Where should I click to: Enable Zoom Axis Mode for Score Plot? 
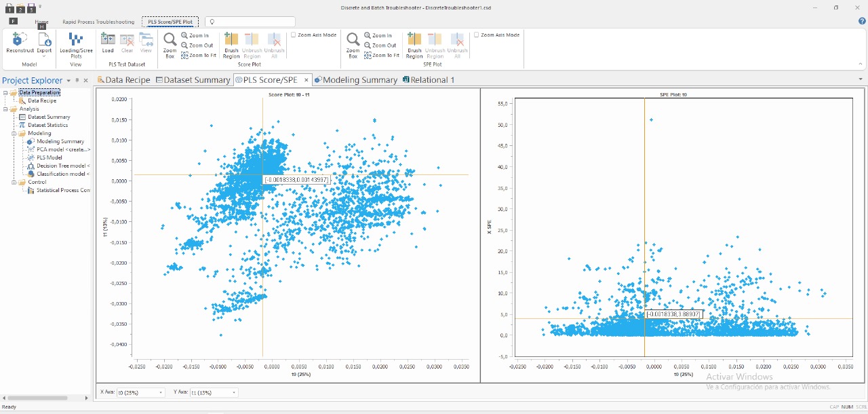click(x=294, y=35)
